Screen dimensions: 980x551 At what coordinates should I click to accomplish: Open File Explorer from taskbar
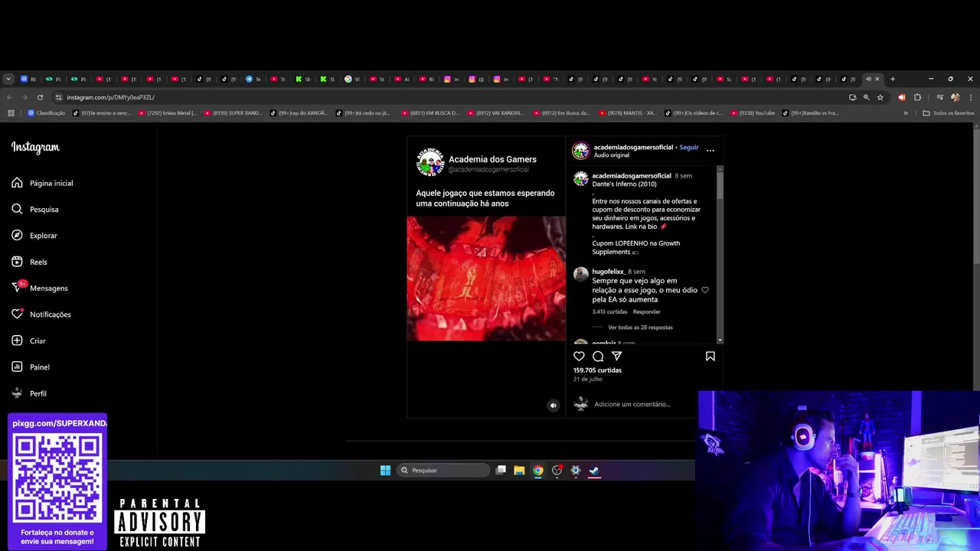point(519,471)
